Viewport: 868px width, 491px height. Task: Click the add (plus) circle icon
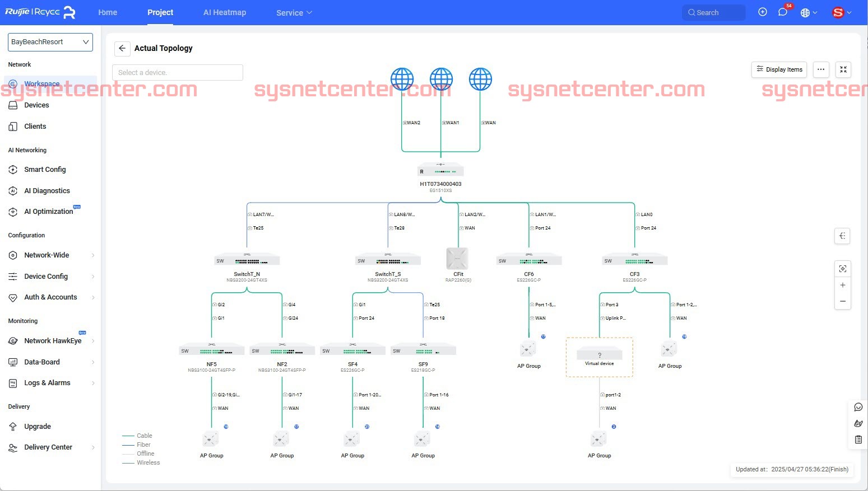763,12
